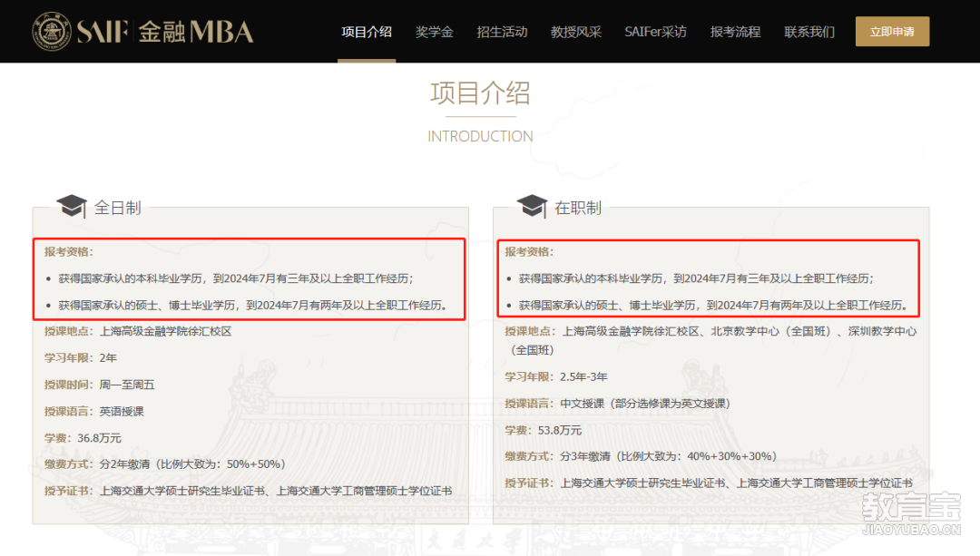Click the 报考资格 label in 全日制 panel
Image resolution: width=980 pixels, height=556 pixels.
click(x=69, y=252)
